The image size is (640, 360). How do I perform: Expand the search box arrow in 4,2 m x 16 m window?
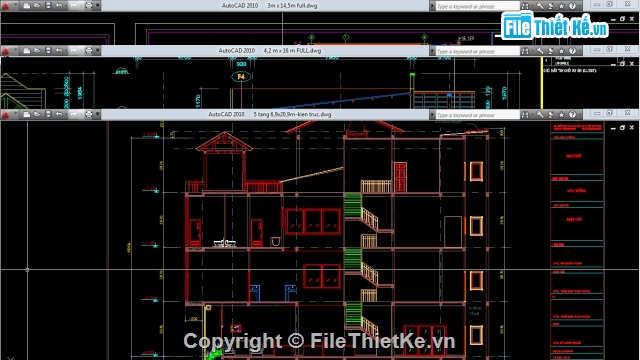pyautogui.click(x=432, y=51)
